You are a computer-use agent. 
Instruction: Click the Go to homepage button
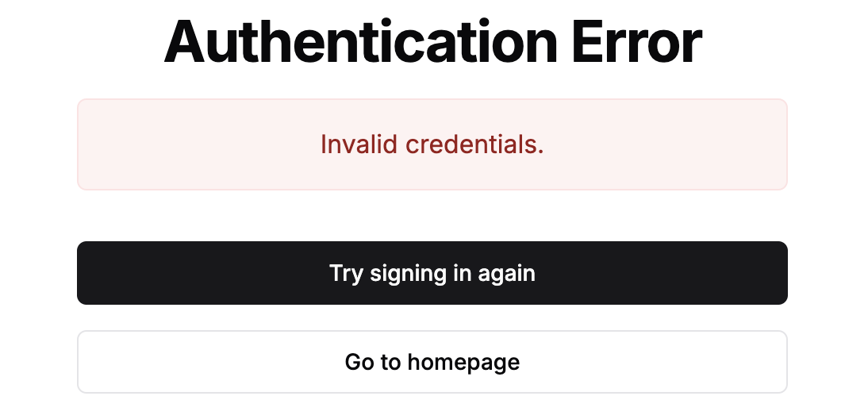pos(432,362)
